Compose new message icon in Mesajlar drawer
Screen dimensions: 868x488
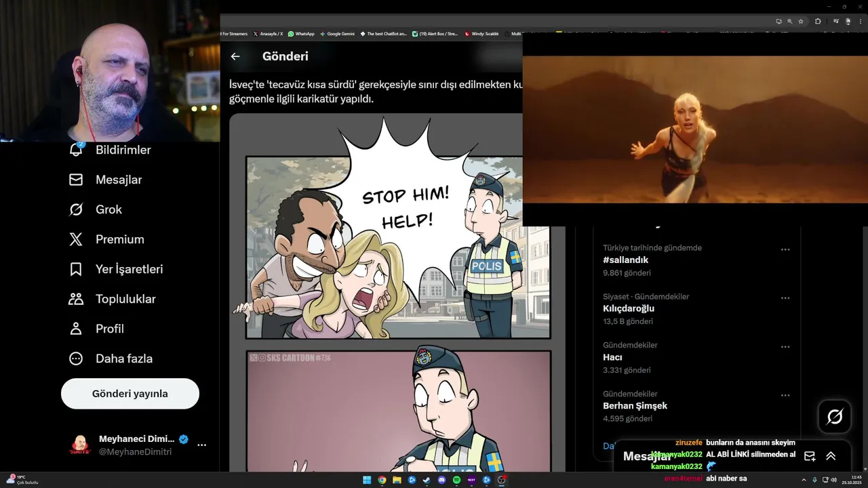tap(810, 456)
